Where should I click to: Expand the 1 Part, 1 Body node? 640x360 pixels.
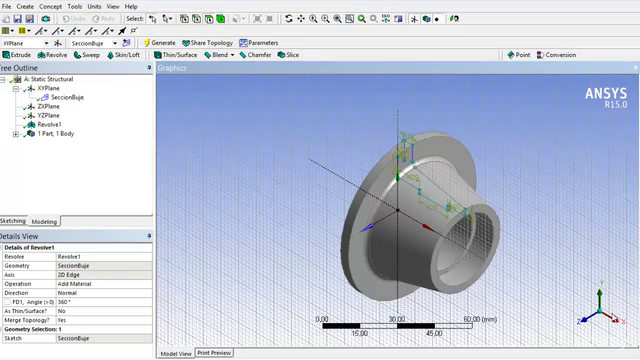(16, 134)
